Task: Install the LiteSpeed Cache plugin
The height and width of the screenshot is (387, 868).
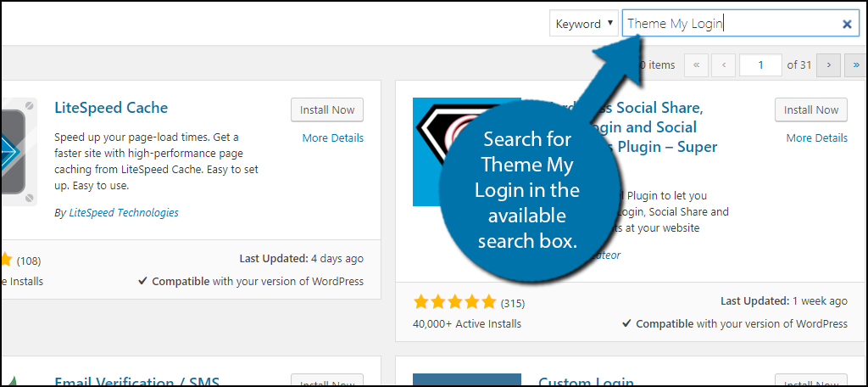Action: tap(327, 109)
